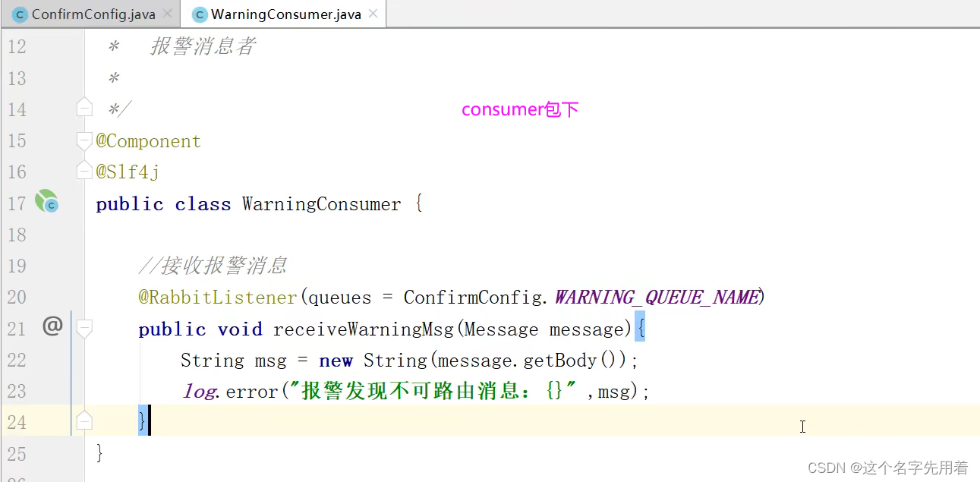Click the @ gutter icon on line 21
This screenshot has height=482, width=980.
[x=52, y=327]
